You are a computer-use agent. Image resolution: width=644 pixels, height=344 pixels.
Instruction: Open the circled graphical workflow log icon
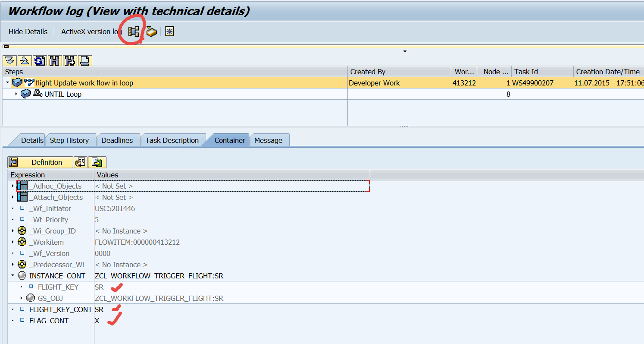[134, 31]
